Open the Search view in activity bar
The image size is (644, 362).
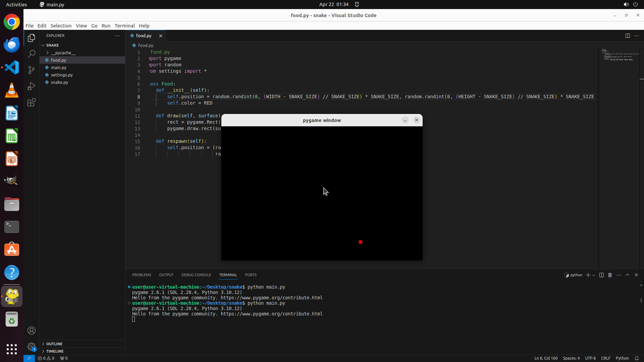tap(32, 54)
